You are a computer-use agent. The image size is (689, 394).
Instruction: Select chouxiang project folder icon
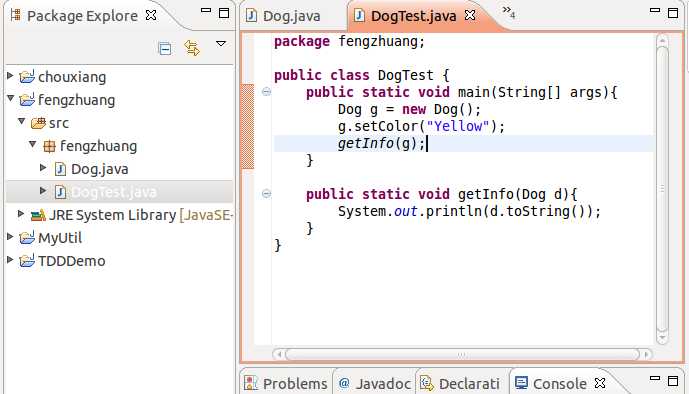tap(27, 76)
